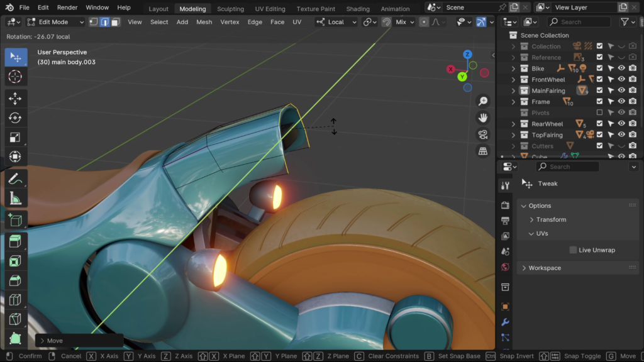Open the Sculpting workspace tab

[230, 9]
